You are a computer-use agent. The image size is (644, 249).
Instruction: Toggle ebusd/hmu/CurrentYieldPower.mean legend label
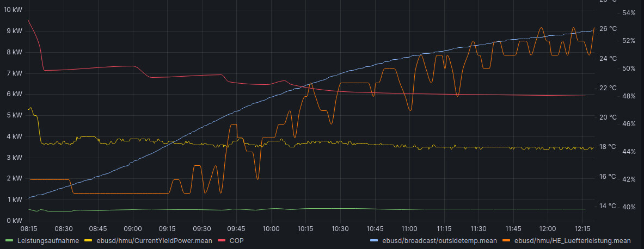click(x=149, y=240)
